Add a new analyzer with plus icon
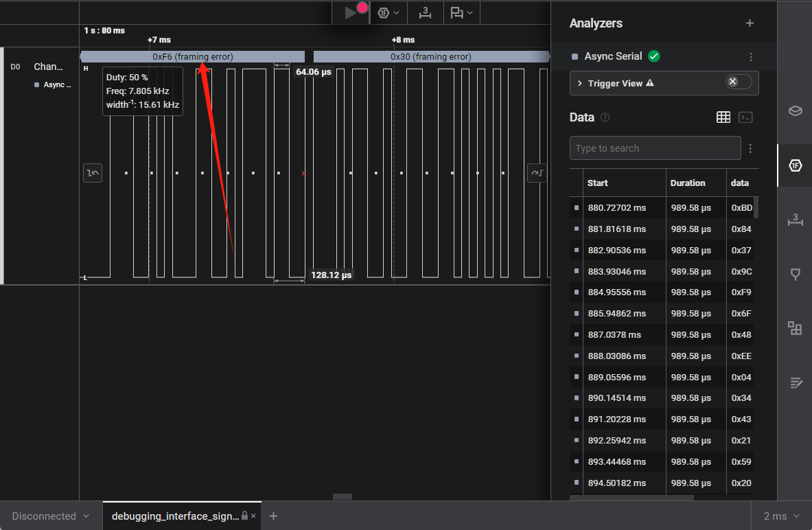812x530 pixels. click(x=750, y=23)
